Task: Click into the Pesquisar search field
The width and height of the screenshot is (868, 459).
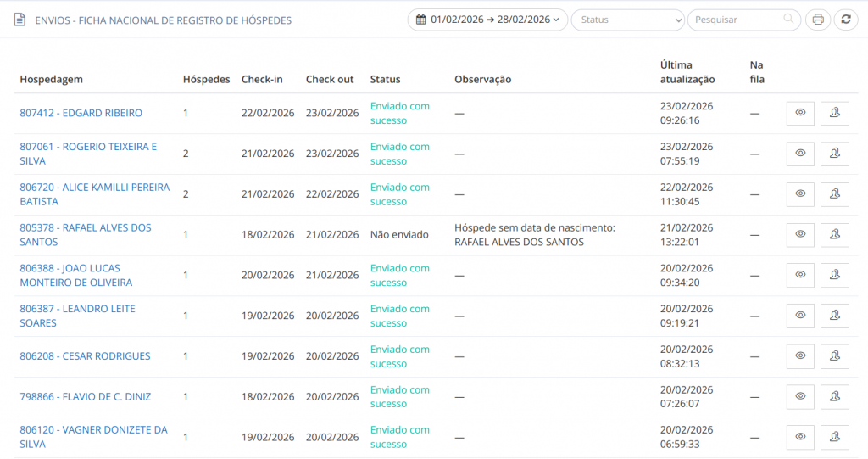Action: tap(736, 20)
